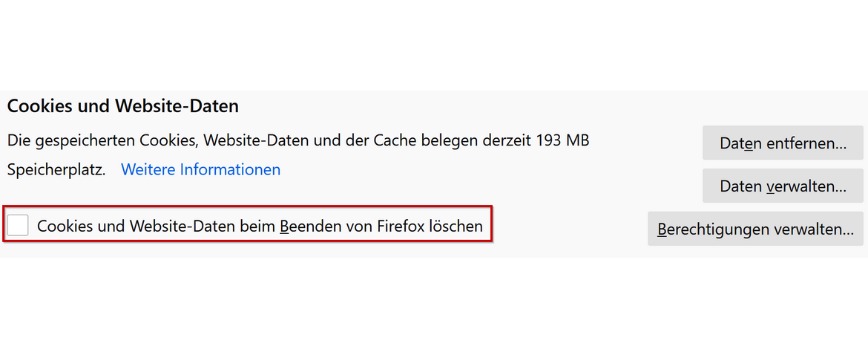Click the label 'Cookies und Website-Daten beim Beenden'
Screen dimensions: 868x349
point(178,226)
